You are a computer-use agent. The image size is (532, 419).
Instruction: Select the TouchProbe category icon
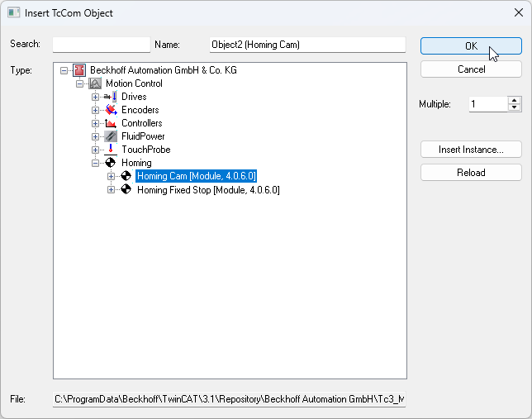click(x=111, y=150)
